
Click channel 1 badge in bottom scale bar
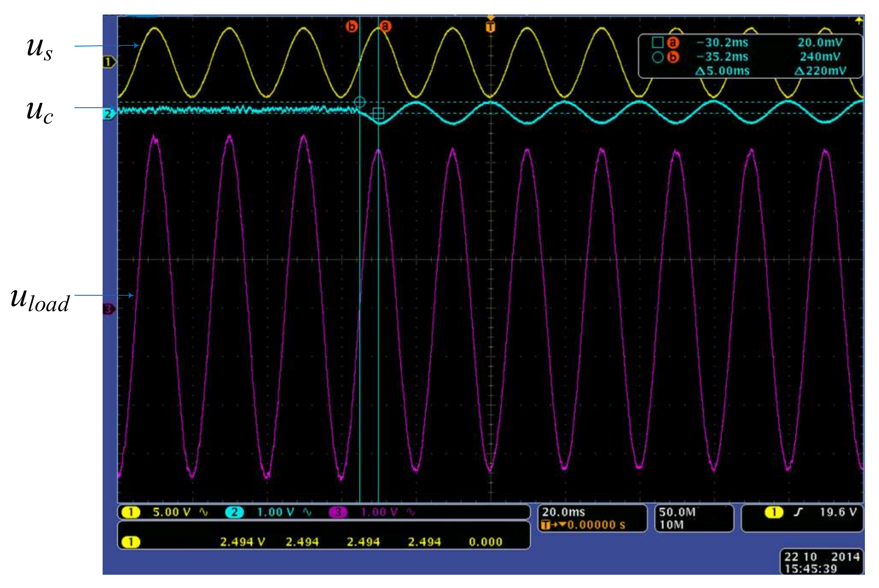click(130, 512)
